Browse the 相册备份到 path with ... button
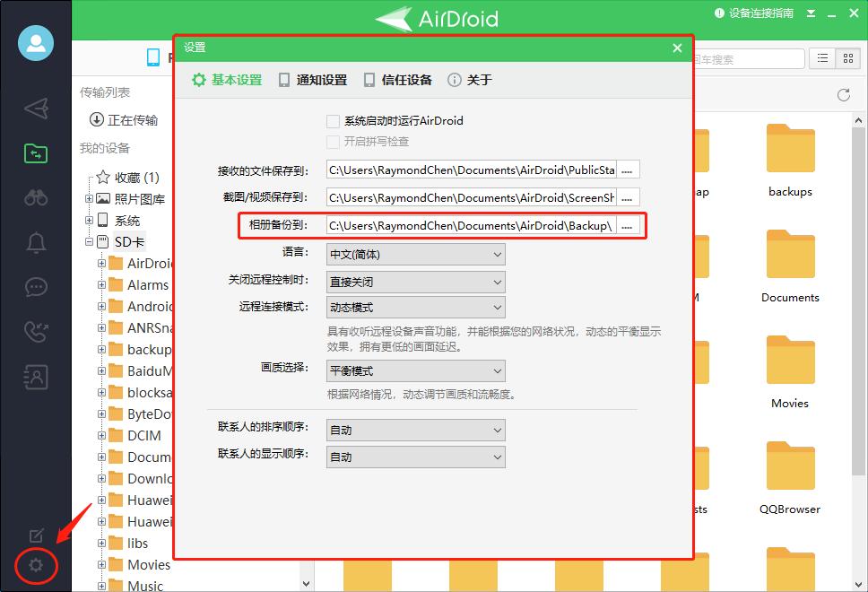 click(x=627, y=226)
